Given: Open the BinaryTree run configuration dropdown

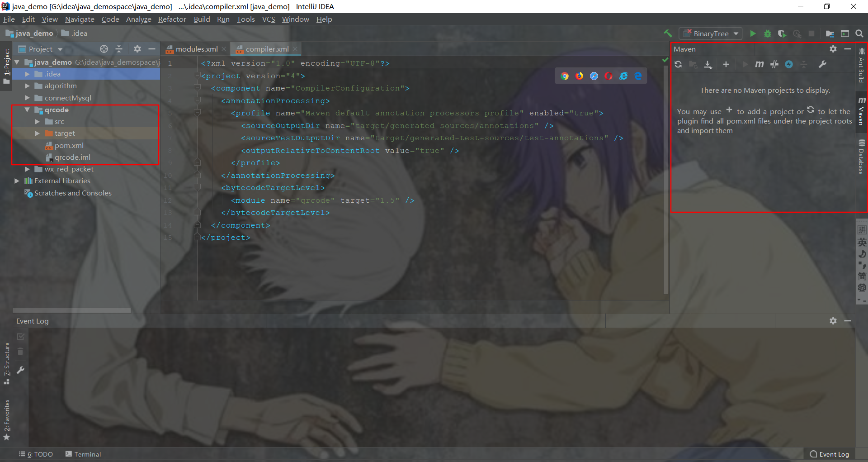Looking at the screenshot, I should click(711, 33).
